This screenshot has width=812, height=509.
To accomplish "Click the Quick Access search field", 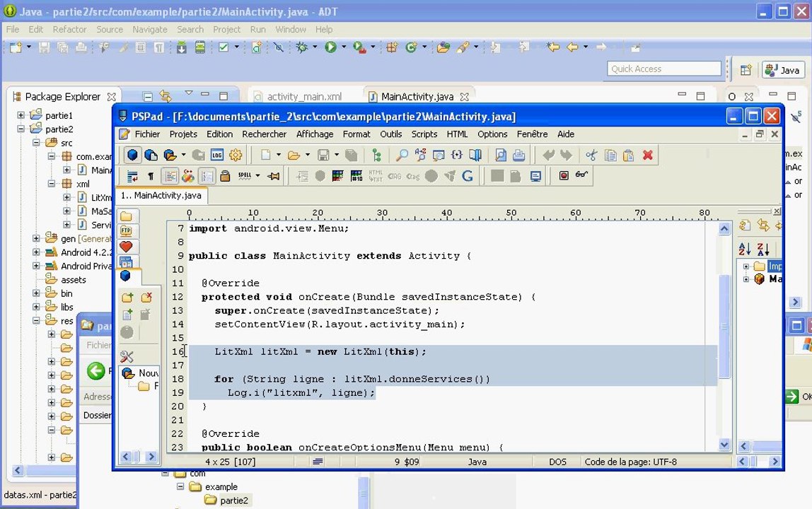I will (x=664, y=69).
